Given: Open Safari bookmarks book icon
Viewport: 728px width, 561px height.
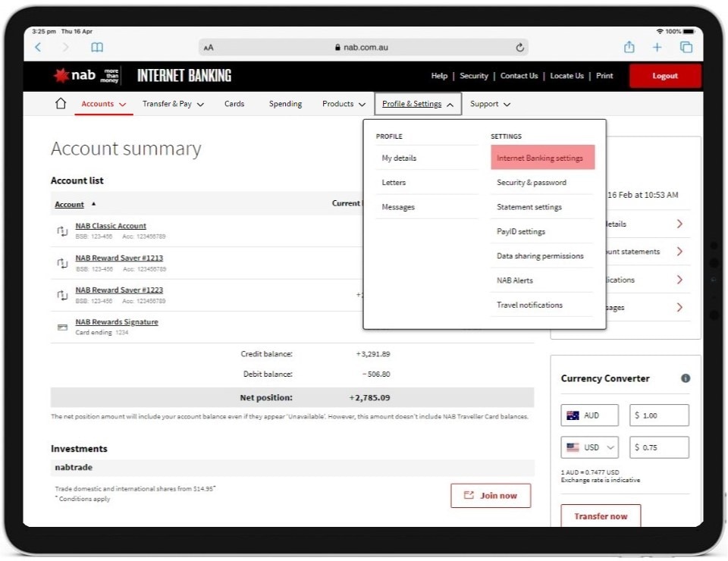Looking at the screenshot, I should (97, 47).
